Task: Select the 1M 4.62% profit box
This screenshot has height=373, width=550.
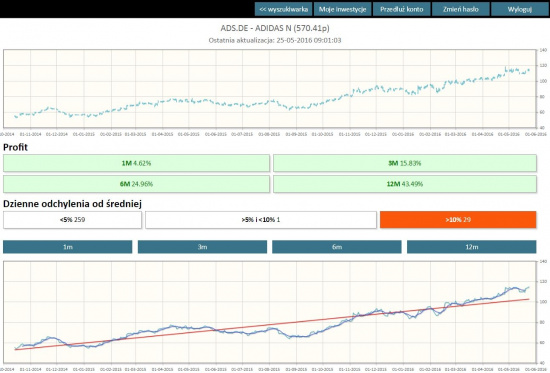Action: [136, 163]
